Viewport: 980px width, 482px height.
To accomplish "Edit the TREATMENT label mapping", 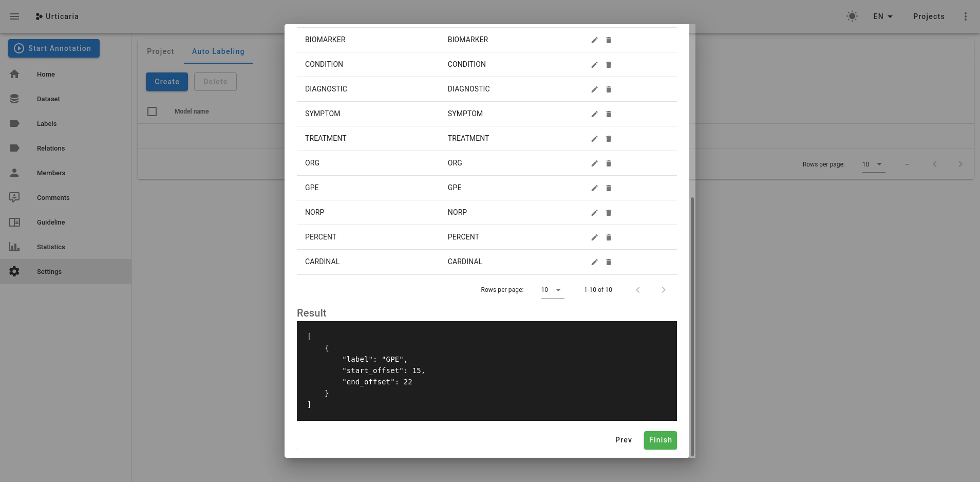I will 594,139.
